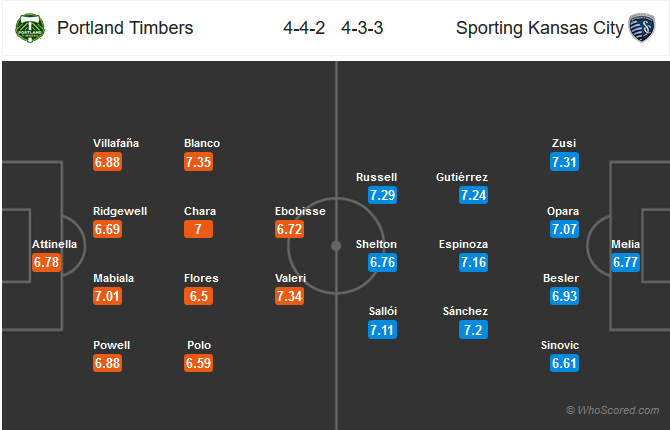Select Blanco's 7.35 rating badge

pyautogui.click(x=198, y=162)
